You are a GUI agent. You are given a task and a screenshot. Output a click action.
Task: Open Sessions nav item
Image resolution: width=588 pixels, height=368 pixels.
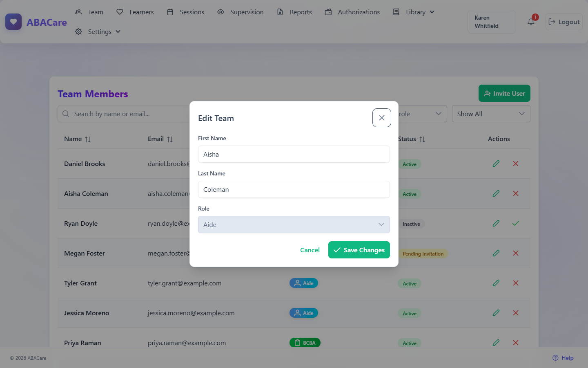pos(186,12)
